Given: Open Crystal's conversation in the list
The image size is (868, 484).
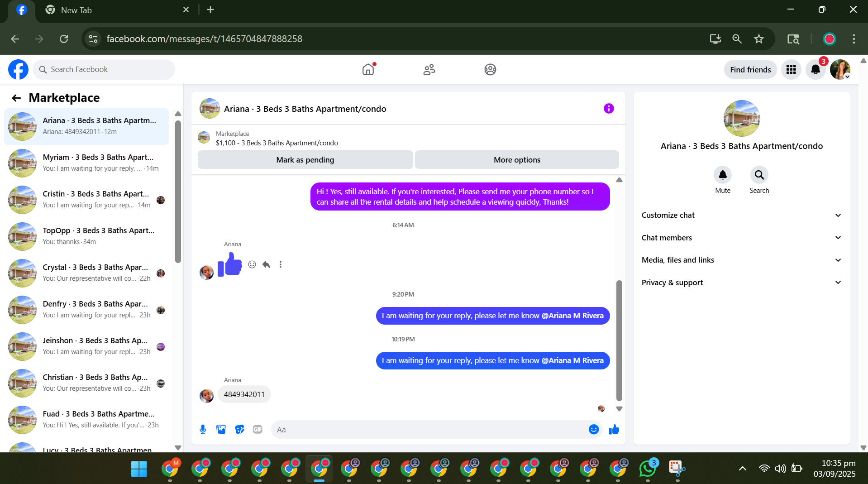Looking at the screenshot, I should pyautogui.click(x=86, y=273).
